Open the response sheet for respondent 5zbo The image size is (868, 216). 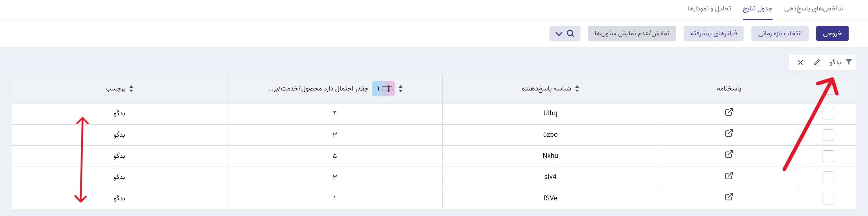[x=729, y=133]
